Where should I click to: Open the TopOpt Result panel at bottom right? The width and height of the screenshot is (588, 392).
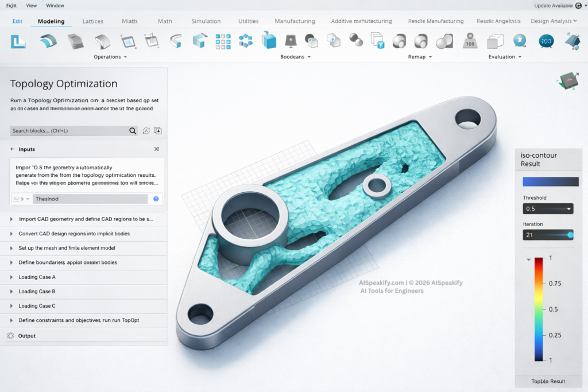pyautogui.click(x=548, y=381)
